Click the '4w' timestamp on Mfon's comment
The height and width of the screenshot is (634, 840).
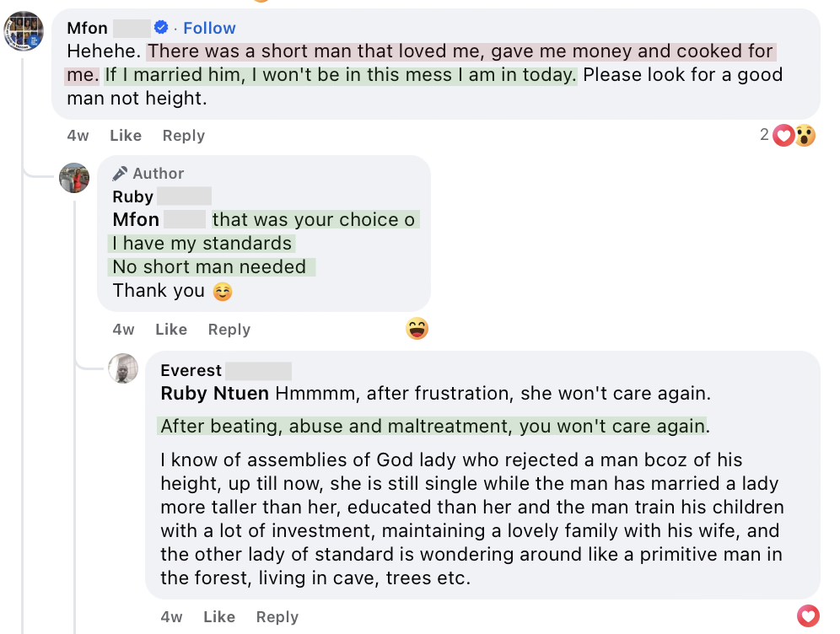tap(77, 135)
